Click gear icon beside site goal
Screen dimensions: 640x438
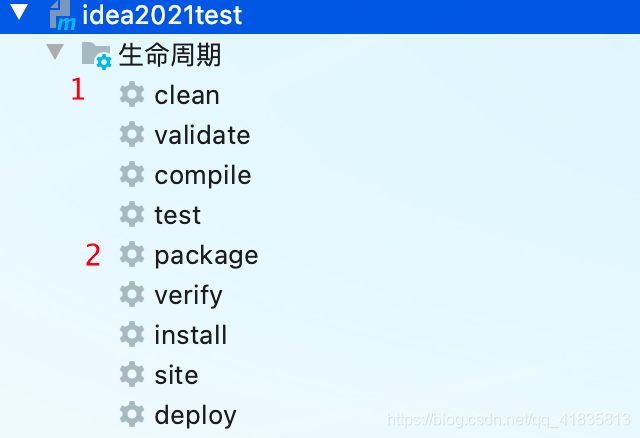coord(132,375)
